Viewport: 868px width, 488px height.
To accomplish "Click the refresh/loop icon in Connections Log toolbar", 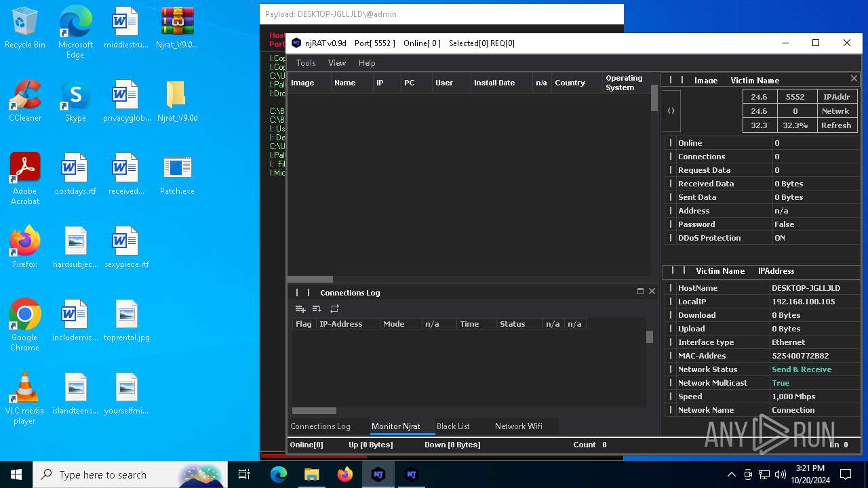I will click(x=334, y=309).
